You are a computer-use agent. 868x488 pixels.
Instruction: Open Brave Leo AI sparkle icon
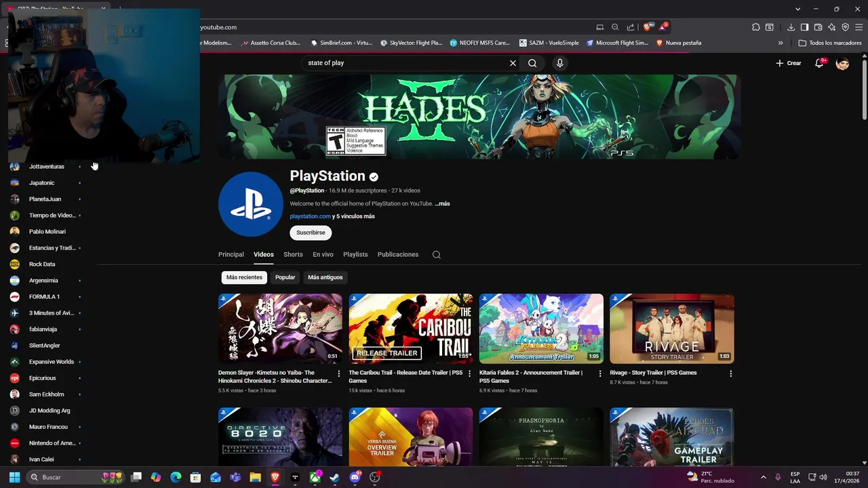(831, 27)
